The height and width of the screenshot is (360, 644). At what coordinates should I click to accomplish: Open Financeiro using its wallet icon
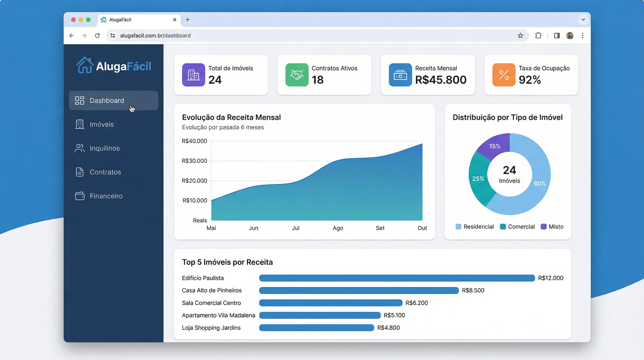point(79,196)
